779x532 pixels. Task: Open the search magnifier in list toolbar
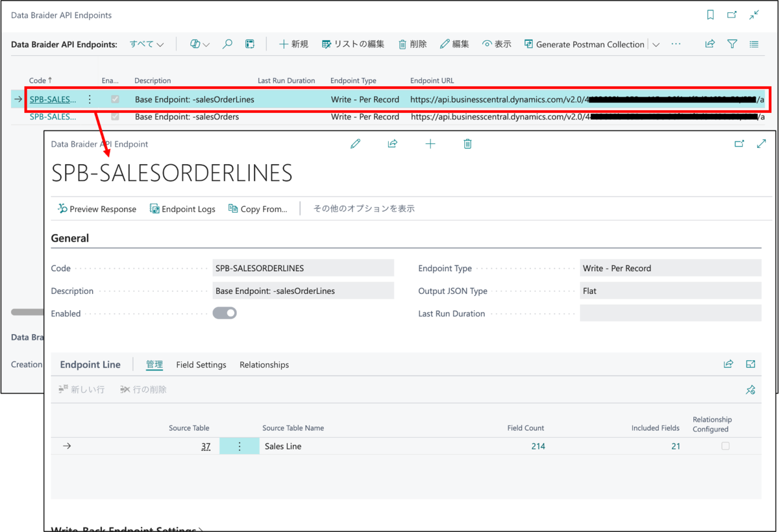(x=227, y=44)
